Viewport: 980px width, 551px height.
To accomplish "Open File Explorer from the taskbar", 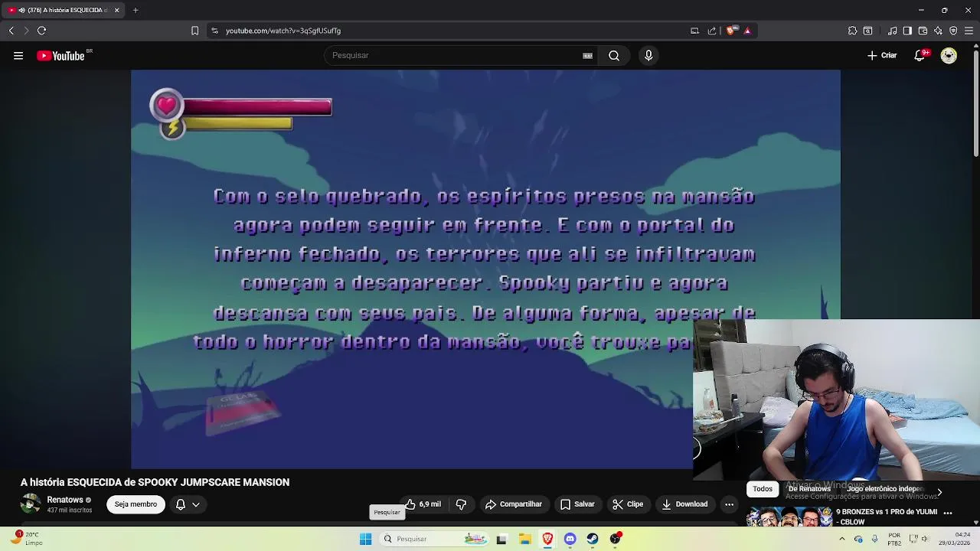I will tap(524, 539).
